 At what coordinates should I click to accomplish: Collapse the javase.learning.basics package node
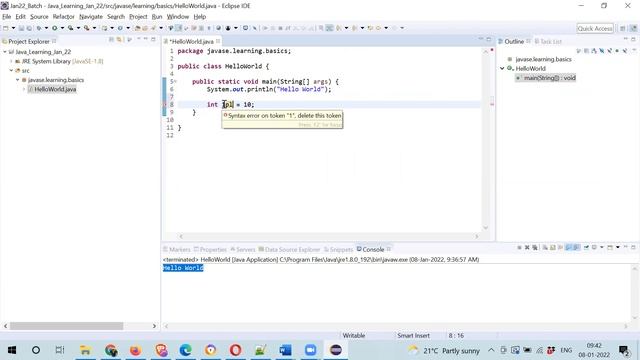point(18,80)
